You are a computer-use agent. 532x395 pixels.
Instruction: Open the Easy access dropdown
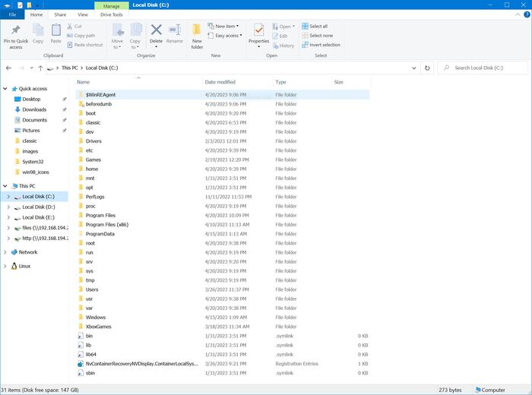pyautogui.click(x=225, y=35)
